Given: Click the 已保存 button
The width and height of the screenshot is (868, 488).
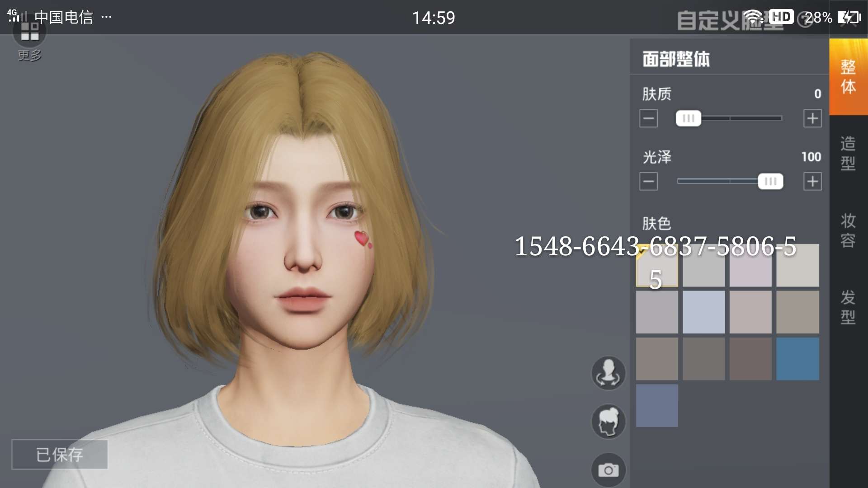Looking at the screenshot, I should 60,455.
